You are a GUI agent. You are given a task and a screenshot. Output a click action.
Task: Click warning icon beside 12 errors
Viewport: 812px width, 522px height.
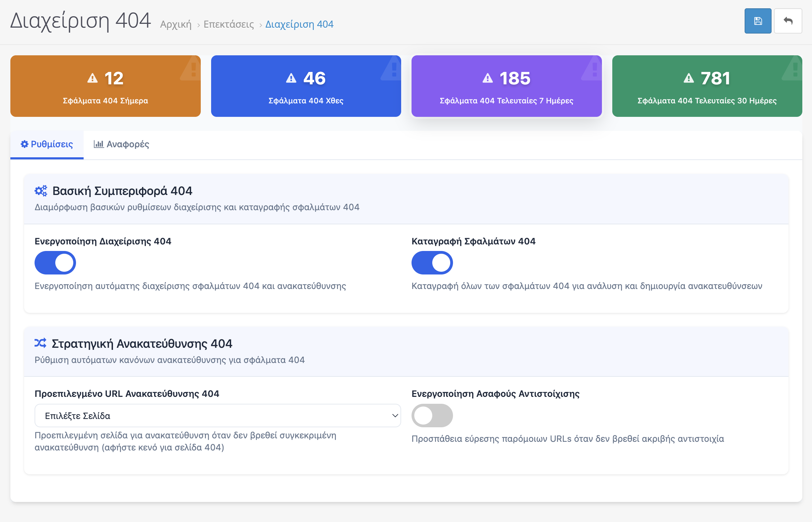pos(93,78)
